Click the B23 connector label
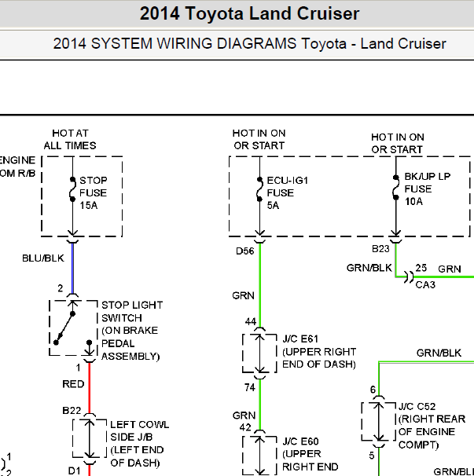This screenshot has height=476, width=474. (x=380, y=249)
